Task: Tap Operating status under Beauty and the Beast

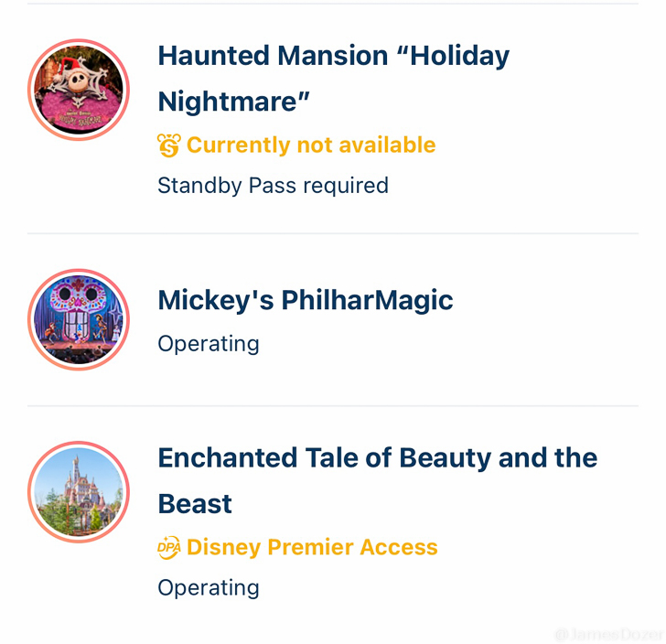Action: coord(209,588)
